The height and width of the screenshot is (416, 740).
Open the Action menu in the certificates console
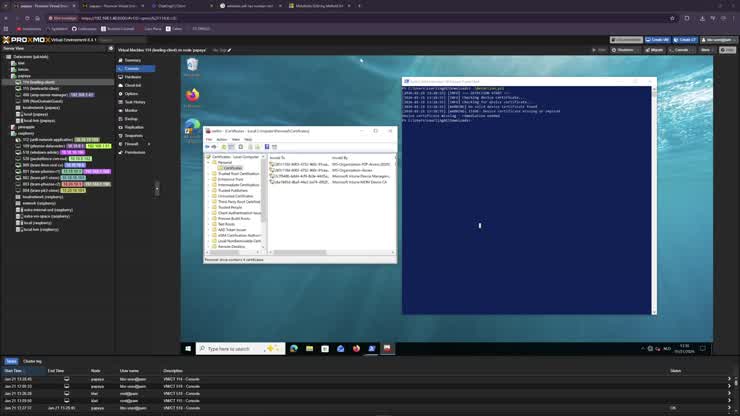(x=222, y=140)
